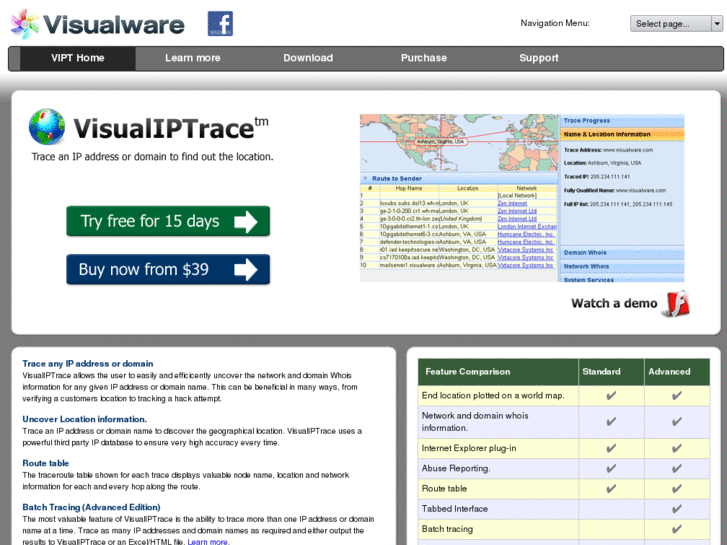Click the Visualware wordmark text
Screen dimensions: 727x545
[x=114, y=25]
